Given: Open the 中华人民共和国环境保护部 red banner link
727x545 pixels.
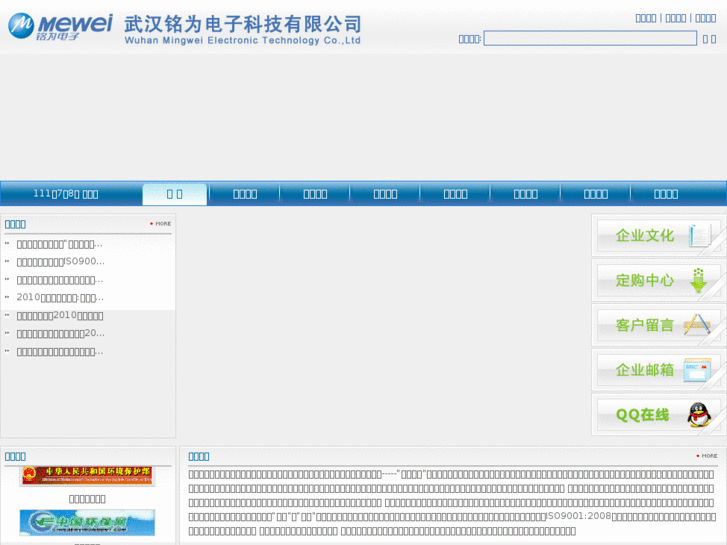Looking at the screenshot, I should tap(87, 476).
